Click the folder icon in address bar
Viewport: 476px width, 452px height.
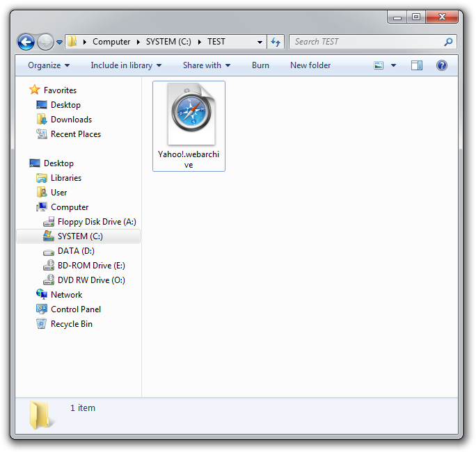pos(72,41)
